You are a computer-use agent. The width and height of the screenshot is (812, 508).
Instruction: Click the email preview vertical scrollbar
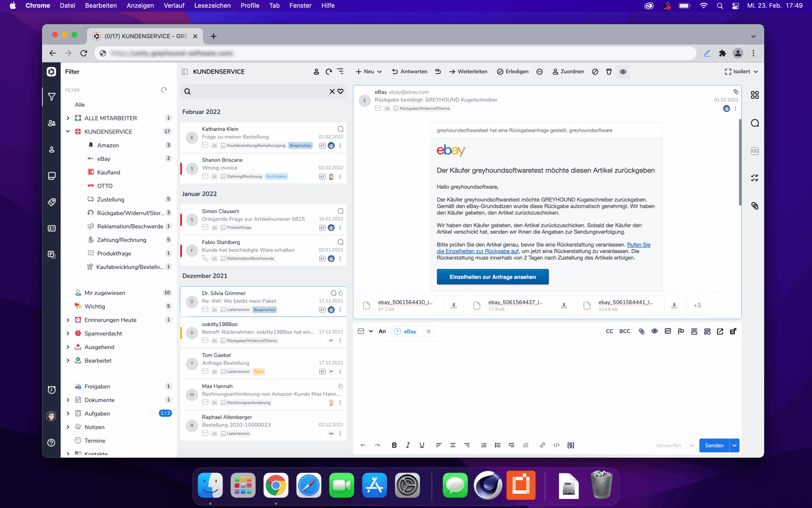pos(740,162)
